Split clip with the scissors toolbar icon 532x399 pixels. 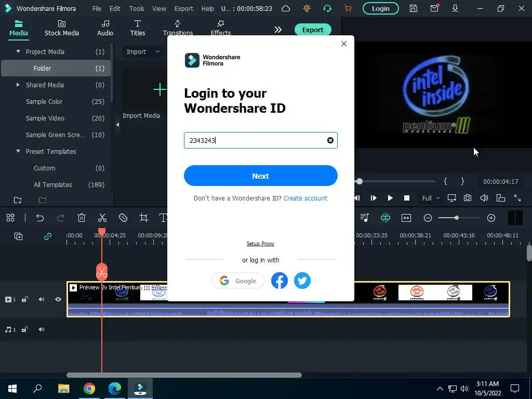coord(102,218)
